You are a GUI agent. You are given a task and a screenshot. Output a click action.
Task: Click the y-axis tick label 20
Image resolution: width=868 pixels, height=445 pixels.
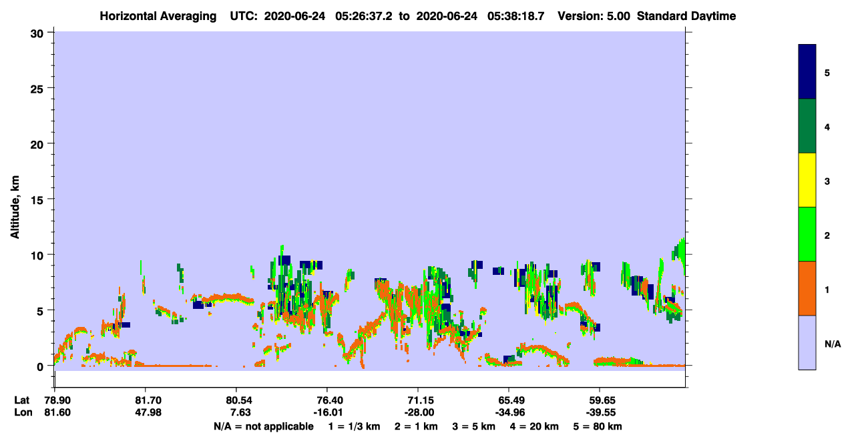pos(39,143)
